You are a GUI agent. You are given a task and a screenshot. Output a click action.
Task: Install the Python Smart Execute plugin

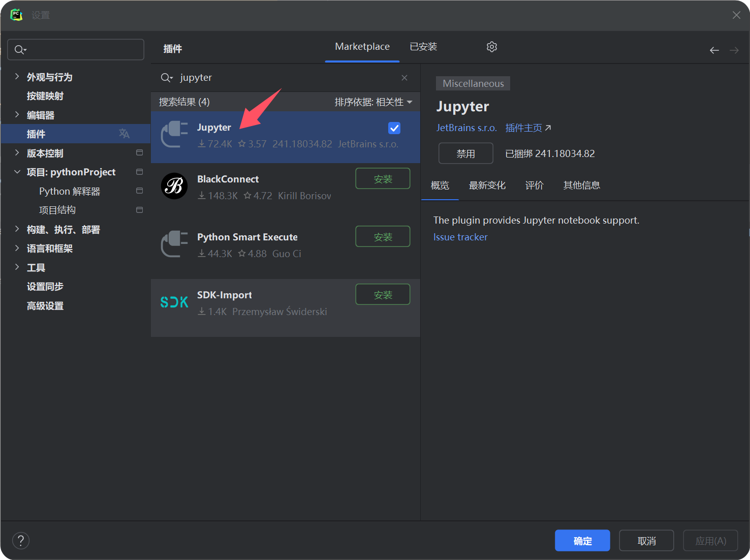coord(383,237)
